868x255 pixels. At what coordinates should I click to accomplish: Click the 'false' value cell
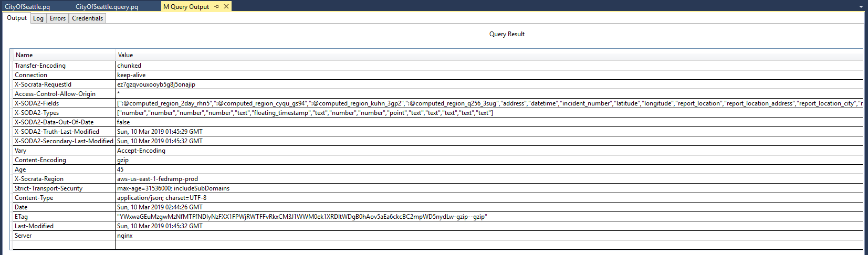(489, 122)
